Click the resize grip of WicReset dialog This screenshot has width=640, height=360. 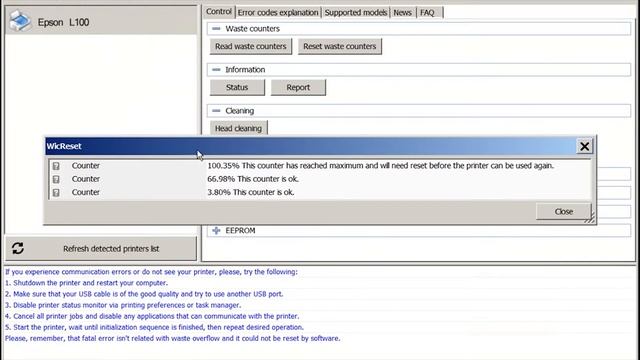coord(590,219)
